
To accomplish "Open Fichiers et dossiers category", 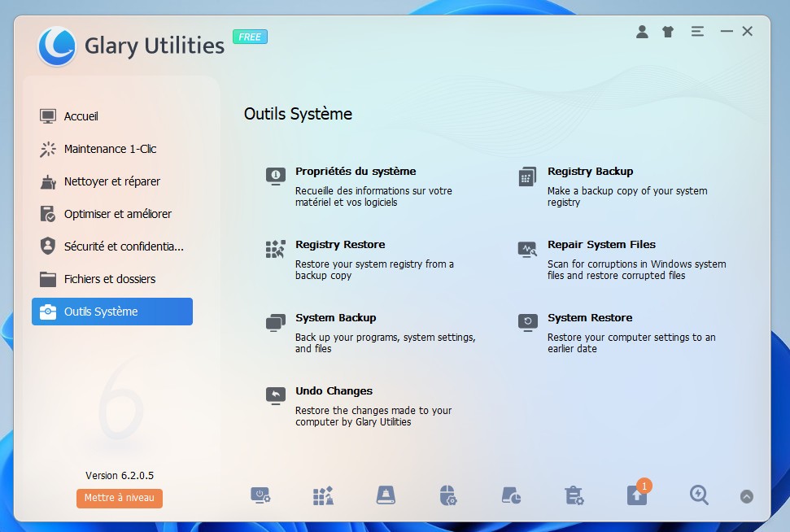I will [x=109, y=279].
